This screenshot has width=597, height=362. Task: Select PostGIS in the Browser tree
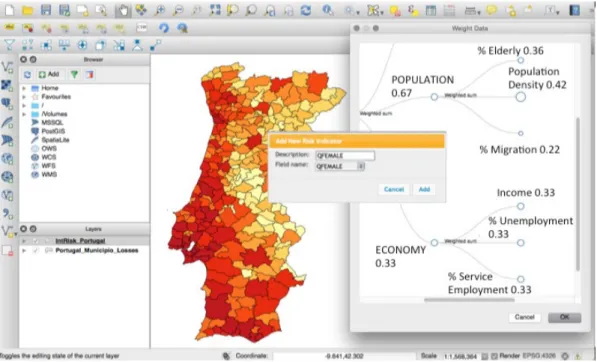pyautogui.click(x=53, y=131)
